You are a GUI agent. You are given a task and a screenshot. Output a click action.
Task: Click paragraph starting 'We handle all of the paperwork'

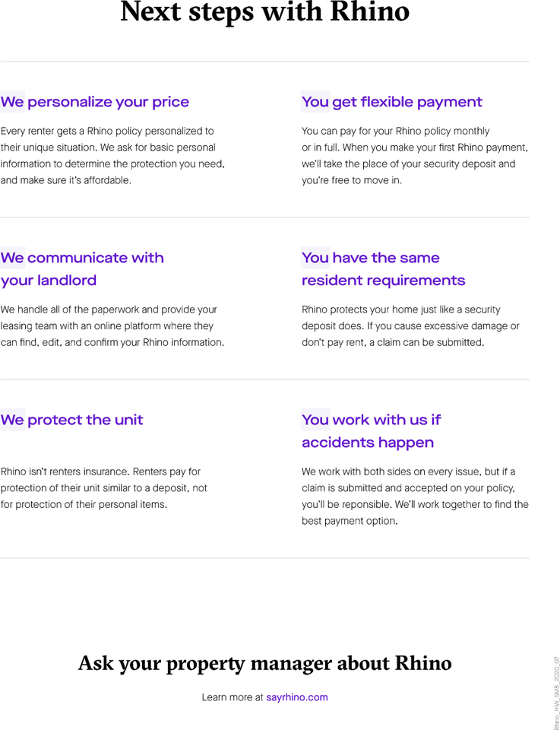click(112, 326)
